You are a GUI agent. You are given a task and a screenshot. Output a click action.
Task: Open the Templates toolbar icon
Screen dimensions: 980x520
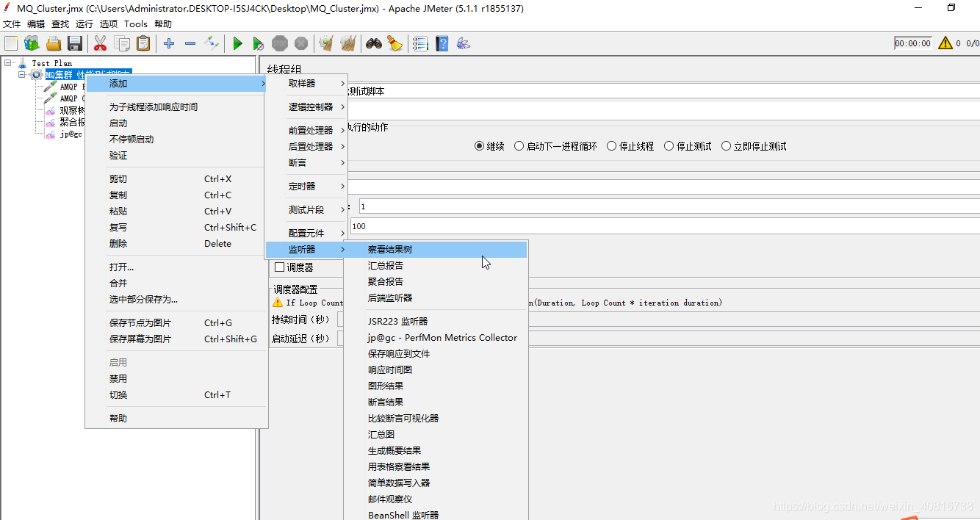pyautogui.click(x=32, y=43)
